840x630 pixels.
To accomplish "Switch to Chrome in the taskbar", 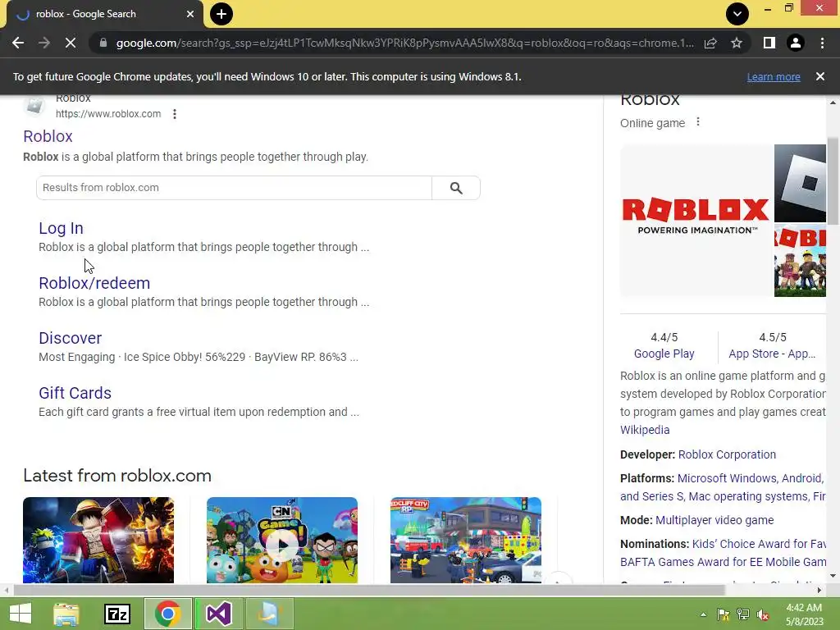I will (x=167, y=614).
